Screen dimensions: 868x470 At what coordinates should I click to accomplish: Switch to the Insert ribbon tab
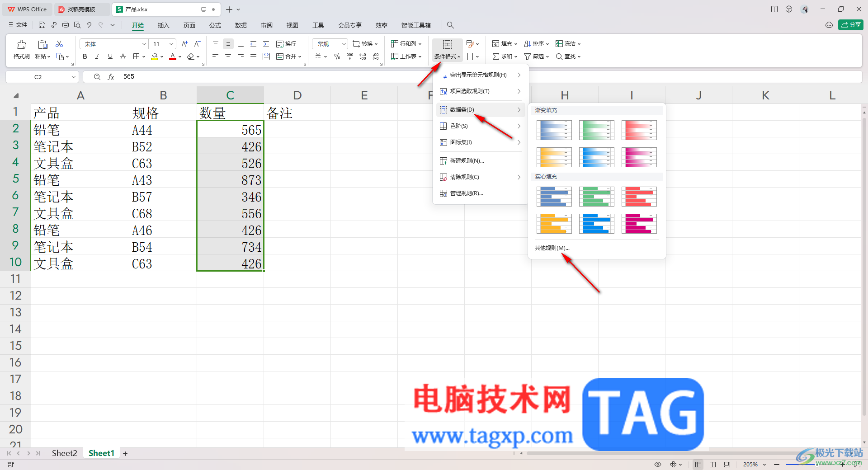pyautogui.click(x=163, y=25)
